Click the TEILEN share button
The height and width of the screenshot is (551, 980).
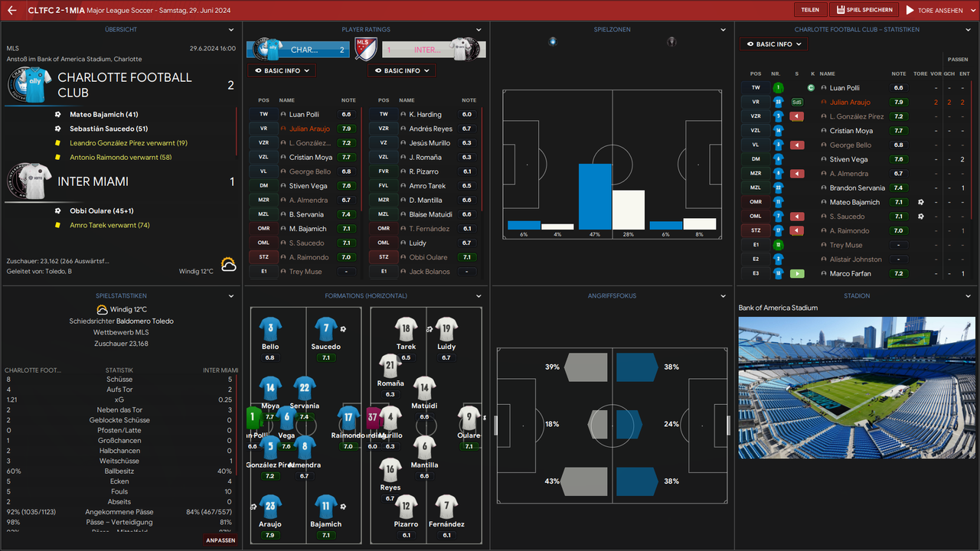pos(810,10)
